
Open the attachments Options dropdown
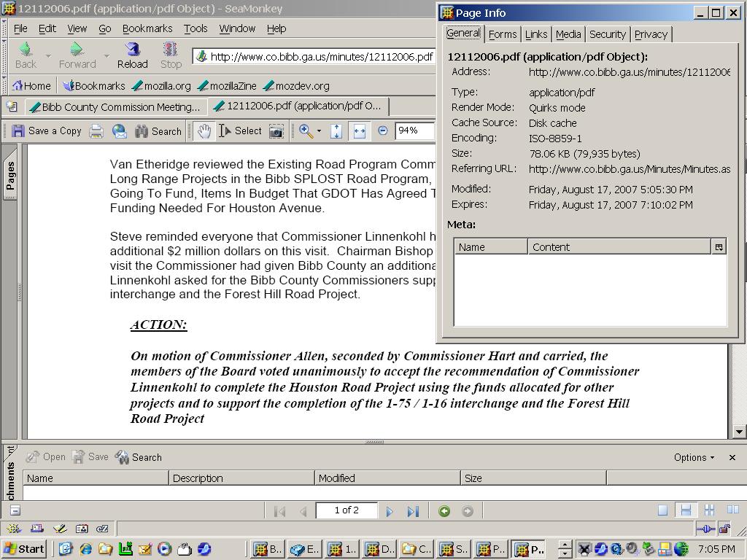(694, 457)
